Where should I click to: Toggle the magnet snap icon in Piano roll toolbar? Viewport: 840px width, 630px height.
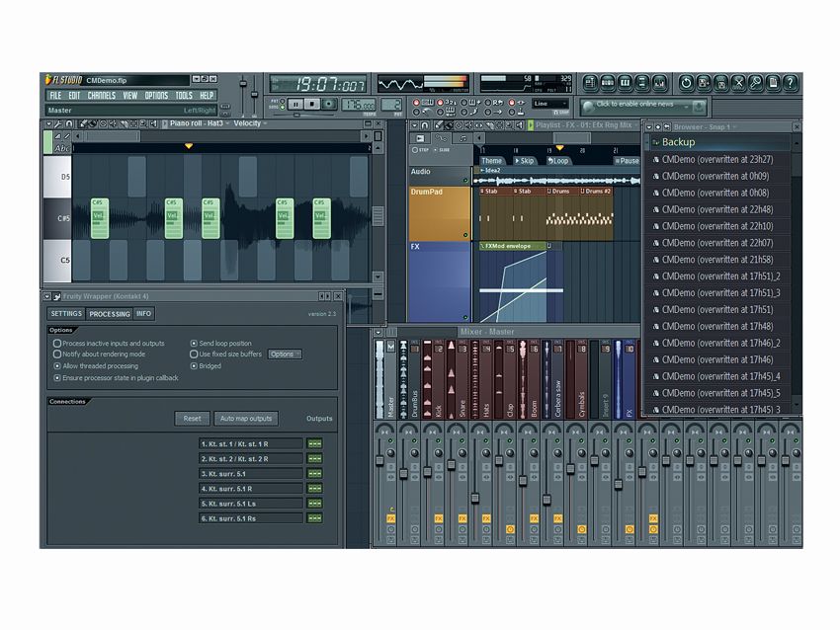pyautogui.click(x=68, y=123)
